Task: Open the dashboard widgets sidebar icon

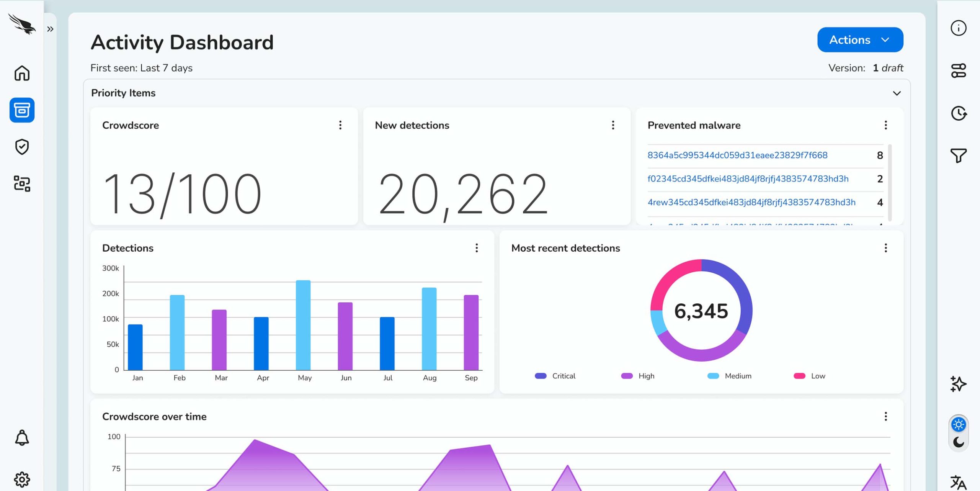Action: point(22,184)
